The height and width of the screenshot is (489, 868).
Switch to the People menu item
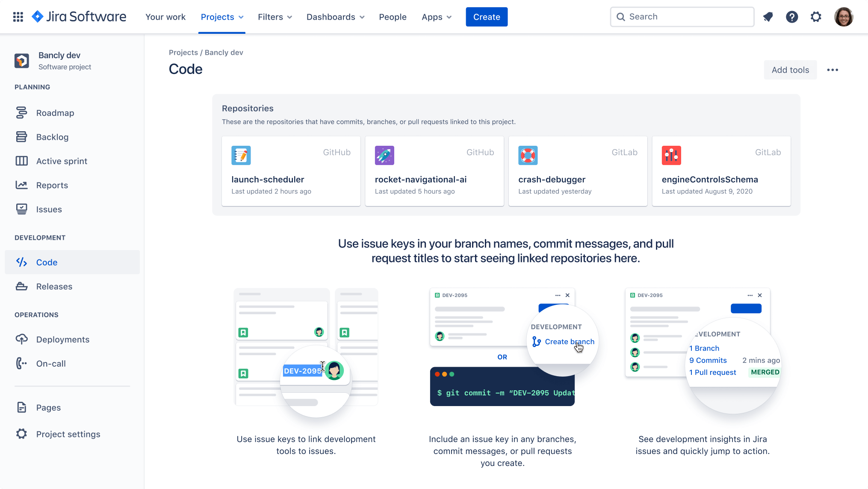(x=393, y=17)
